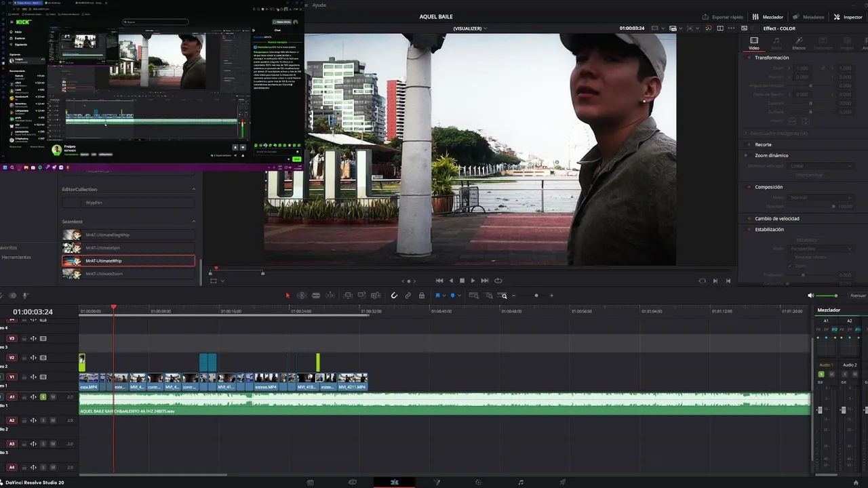Screen dimensions: 868x488
Task: Activate the trim edit mode tool
Action: [x=302, y=296]
